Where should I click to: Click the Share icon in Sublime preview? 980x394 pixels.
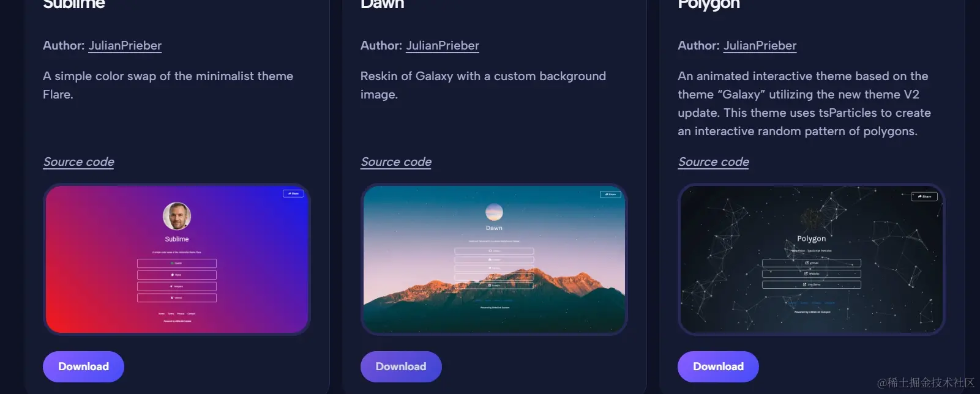pyautogui.click(x=293, y=193)
